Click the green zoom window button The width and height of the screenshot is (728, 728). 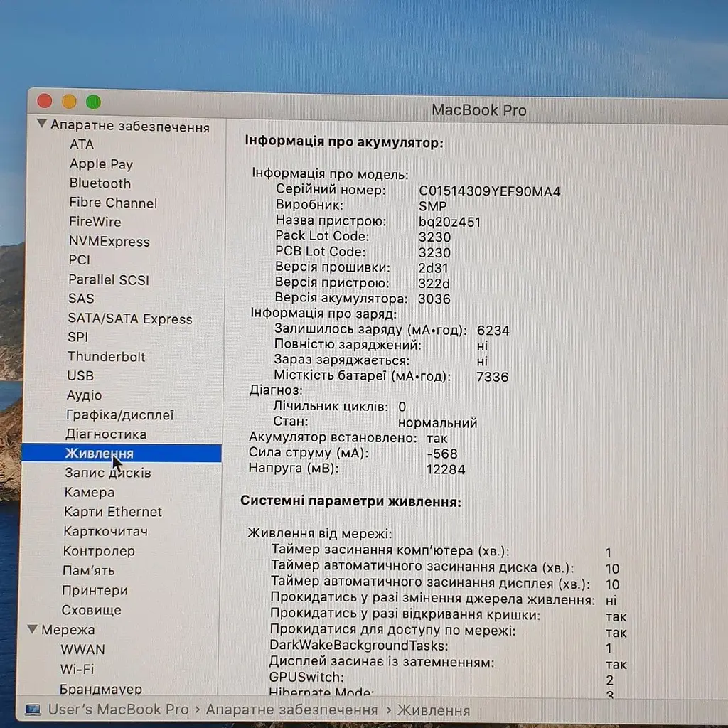(x=93, y=102)
